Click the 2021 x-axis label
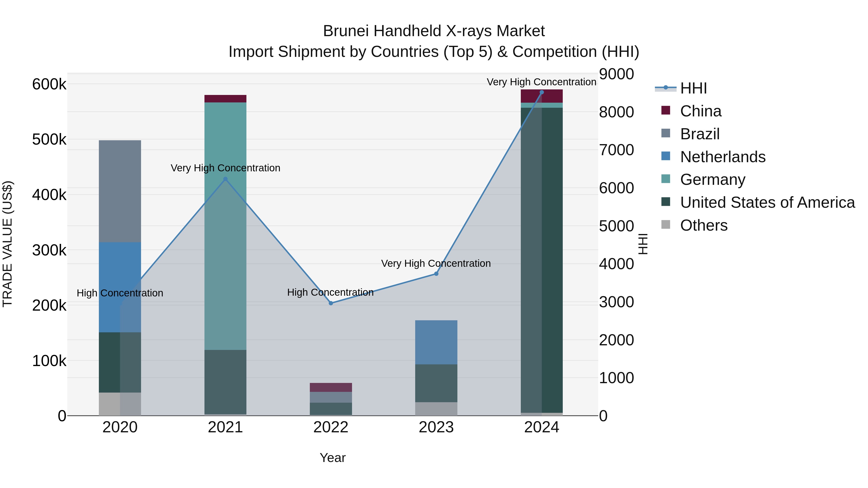This screenshot has width=868, height=488. 225,427
